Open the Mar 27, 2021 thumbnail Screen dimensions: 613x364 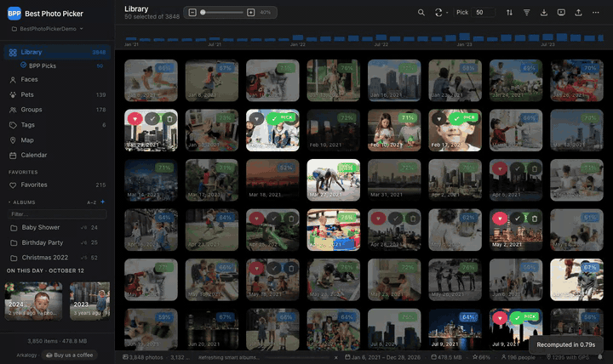point(333,179)
